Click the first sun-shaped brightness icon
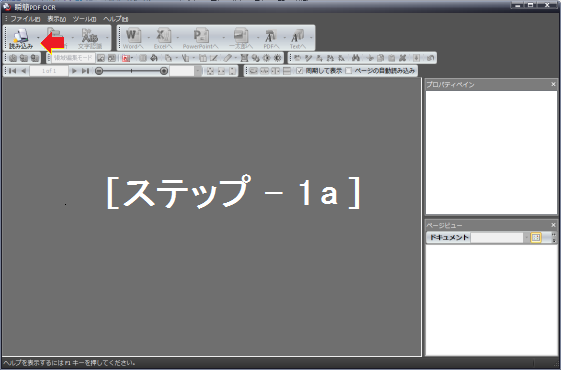 point(267,58)
